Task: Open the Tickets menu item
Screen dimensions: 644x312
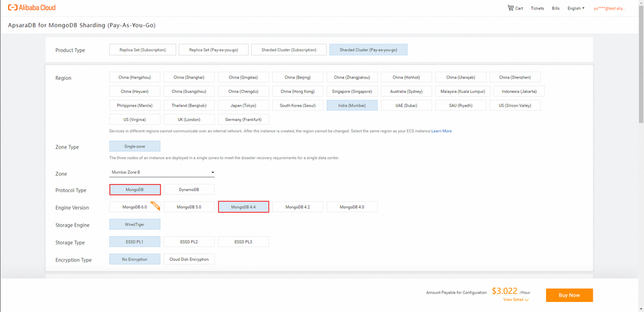Action: (537, 8)
